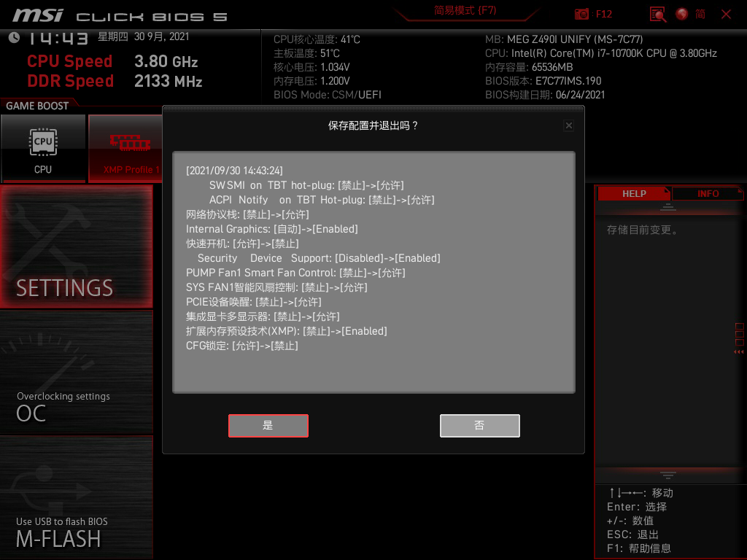
Task: Expand the side panel triple-arrow handle
Action: click(x=739, y=353)
